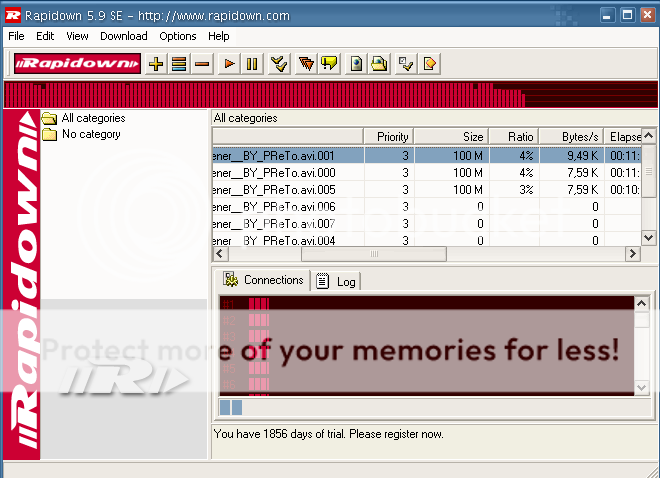Start download with the play icon

[229, 64]
